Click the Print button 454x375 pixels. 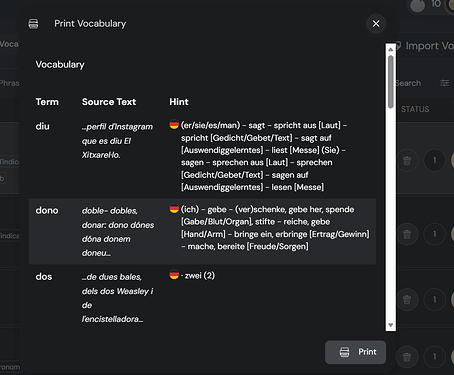355,352
